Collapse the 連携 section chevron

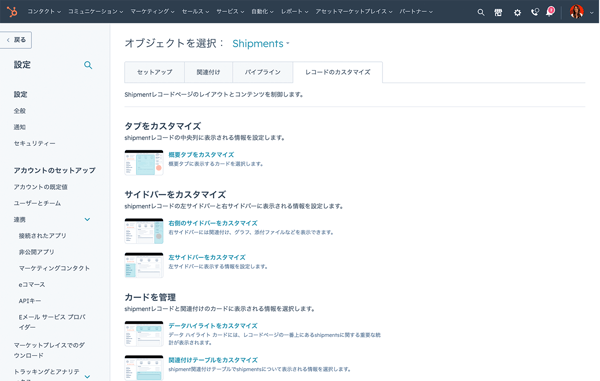(x=88, y=220)
